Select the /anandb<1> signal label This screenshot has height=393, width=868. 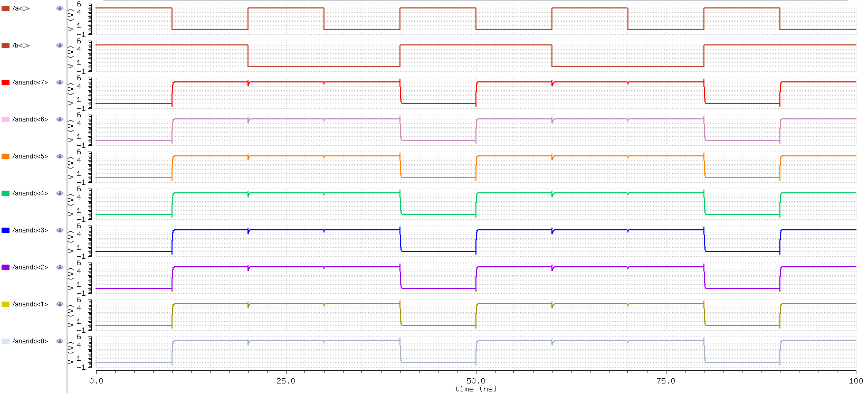pos(30,304)
